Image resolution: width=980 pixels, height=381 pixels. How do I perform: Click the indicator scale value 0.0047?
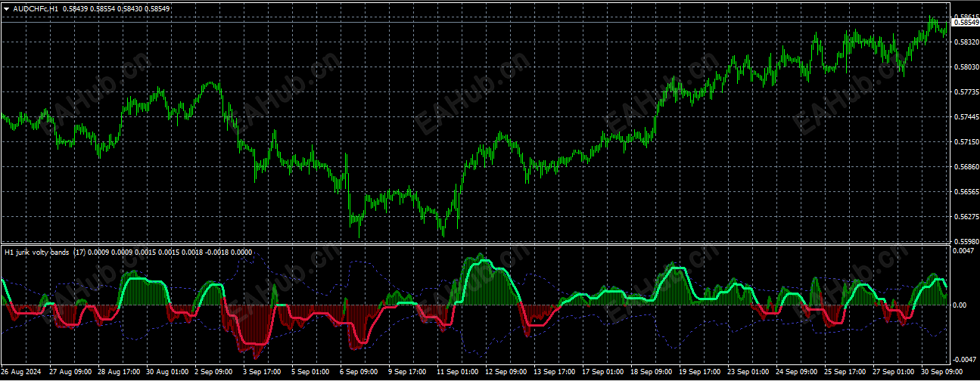pos(963,250)
